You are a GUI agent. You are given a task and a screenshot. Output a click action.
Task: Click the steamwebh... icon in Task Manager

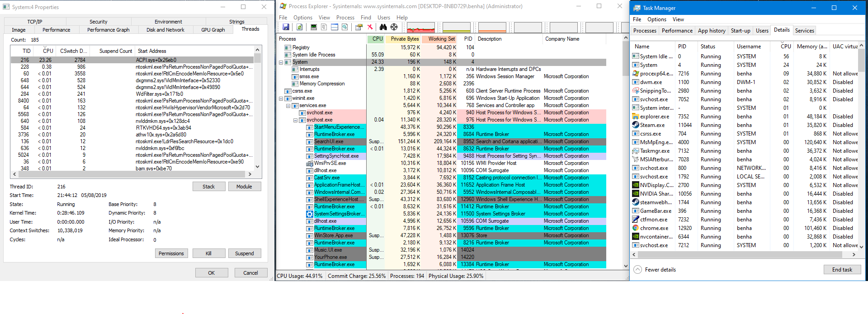[636, 202]
